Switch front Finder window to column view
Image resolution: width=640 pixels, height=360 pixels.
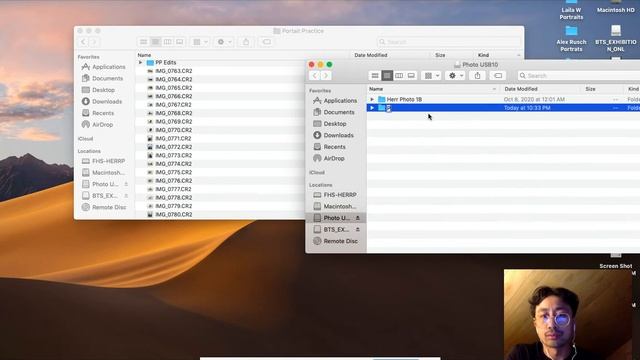[399, 76]
